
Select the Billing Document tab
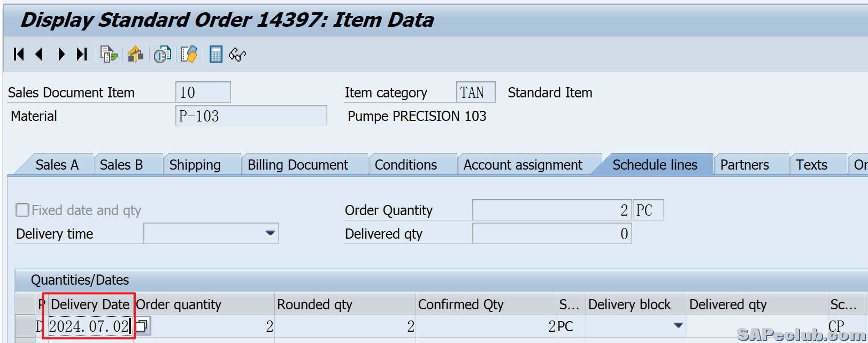297,165
